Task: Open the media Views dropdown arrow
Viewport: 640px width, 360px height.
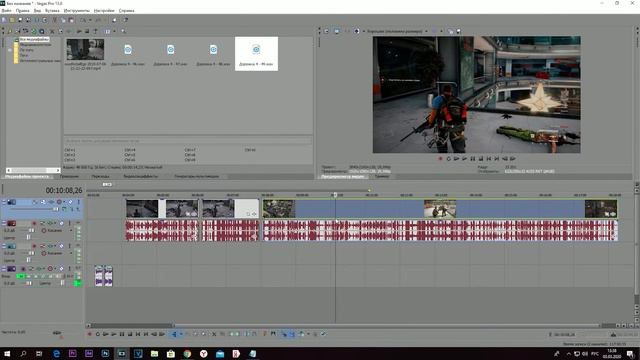Action: (114, 31)
